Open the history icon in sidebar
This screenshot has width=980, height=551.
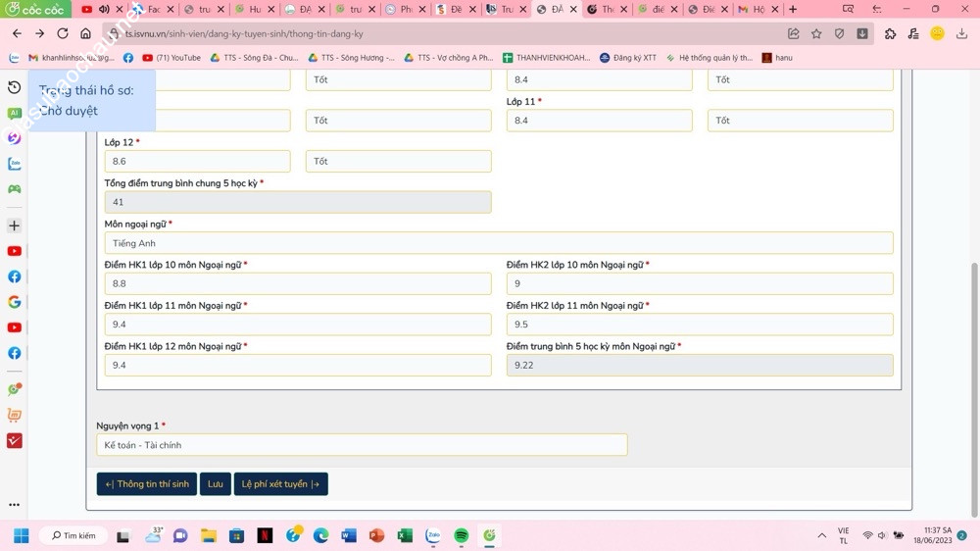pos(14,87)
